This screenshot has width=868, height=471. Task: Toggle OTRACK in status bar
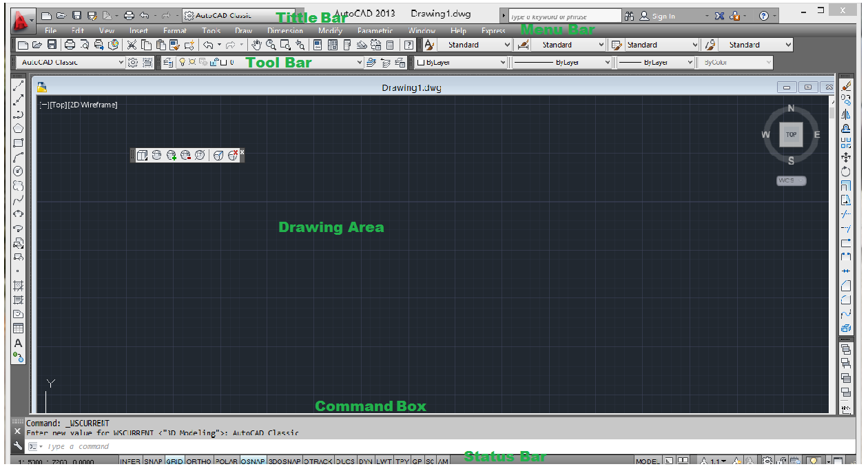[318, 462]
